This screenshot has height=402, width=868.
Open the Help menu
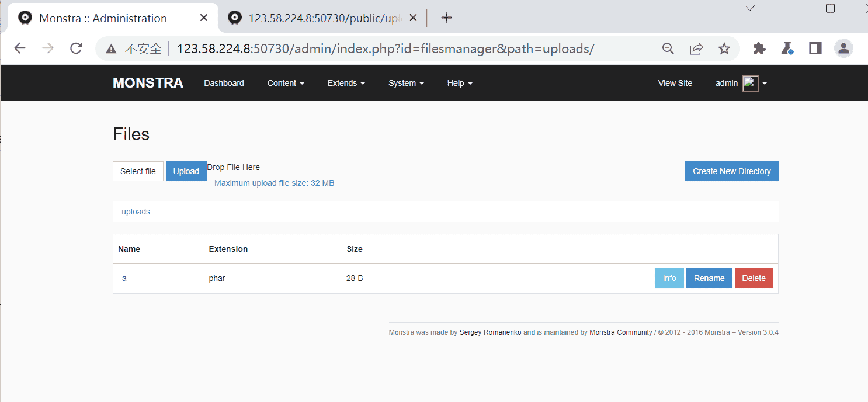(x=459, y=82)
